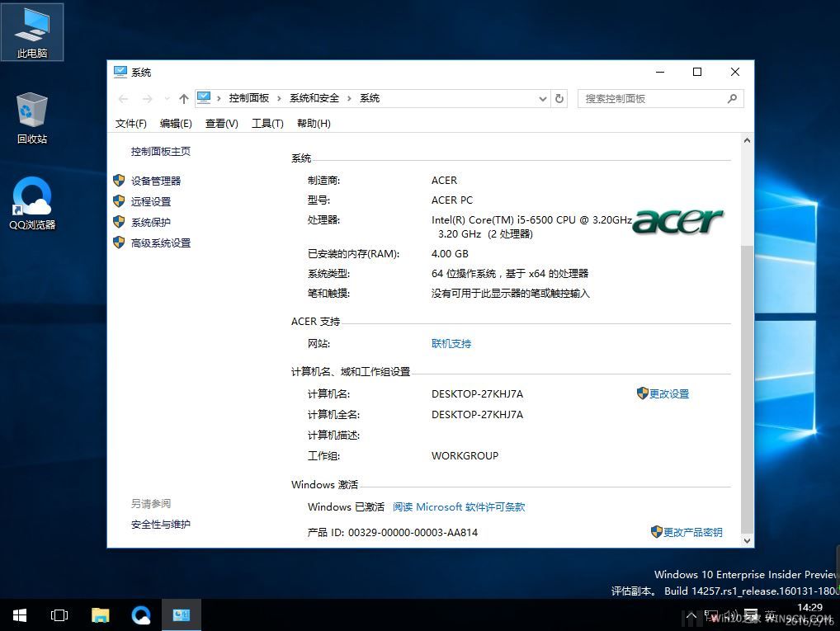The image size is (840, 631).
Task: Expand the 控制面板 breadcrumb chevron
Action: click(x=279, y=98)
